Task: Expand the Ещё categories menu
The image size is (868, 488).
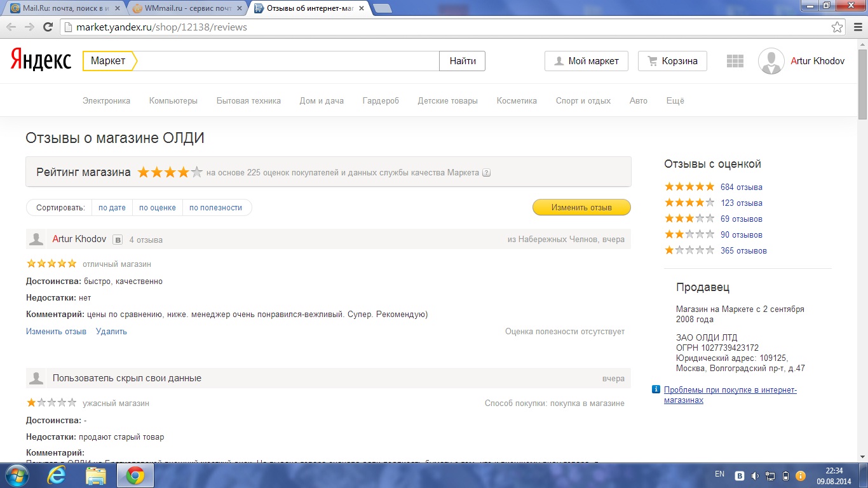Action: [x=675, y=100]
